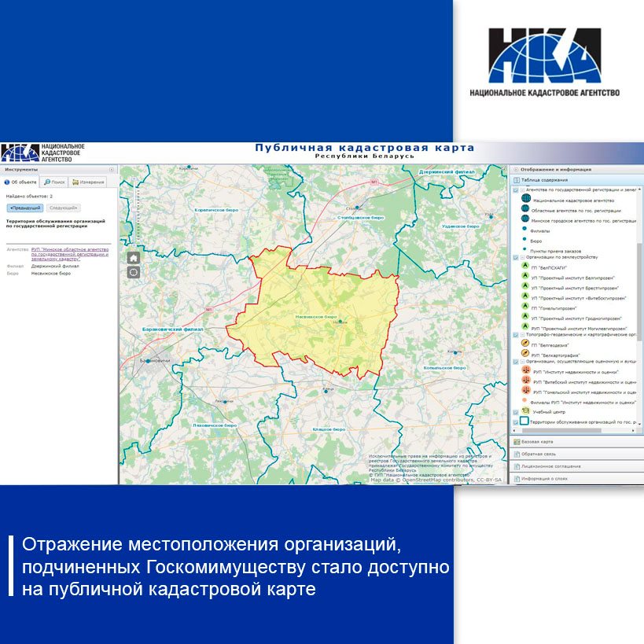Viewport: 644px width, 644px height.
Task: Open the Измерения tab
Action: (x=88, y=182)
